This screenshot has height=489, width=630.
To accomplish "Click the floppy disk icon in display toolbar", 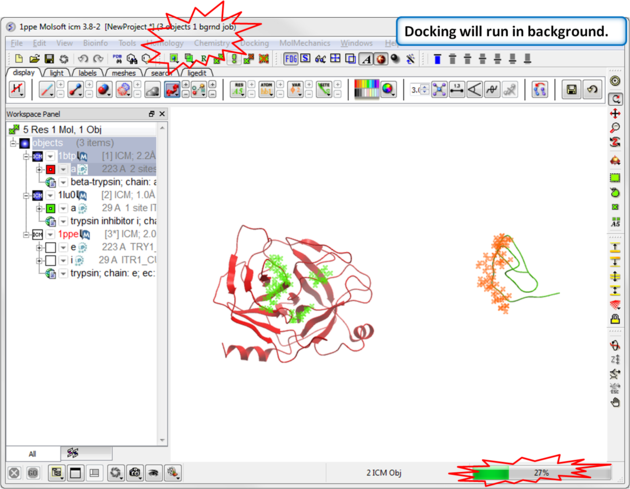I will 571,90.
